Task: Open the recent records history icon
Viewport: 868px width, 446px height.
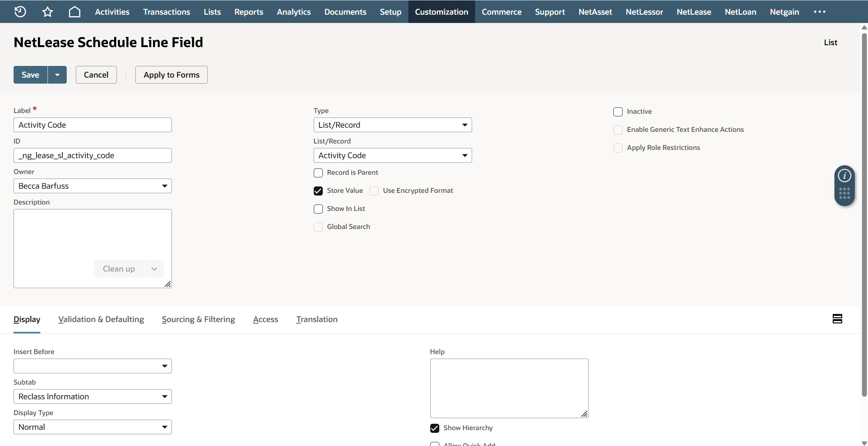Action: (x=20, y=12)
